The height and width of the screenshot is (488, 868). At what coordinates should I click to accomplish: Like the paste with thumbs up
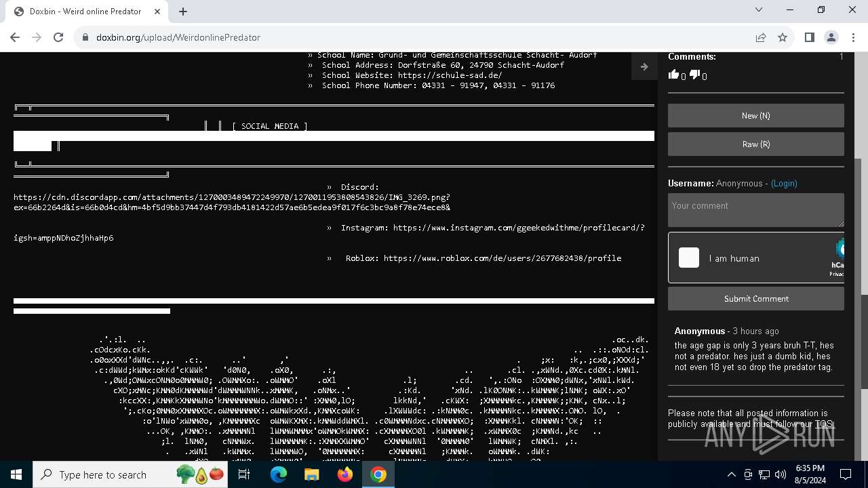tap(673, 75)
